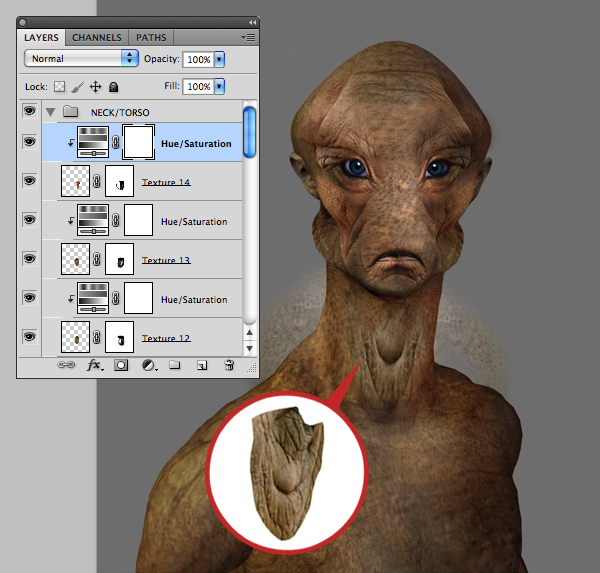The height and width of the screenshot is (573, 600).
Task: Click Hue/Saturation adjustment icon above Texture 13
Action: tap(93, 220)
